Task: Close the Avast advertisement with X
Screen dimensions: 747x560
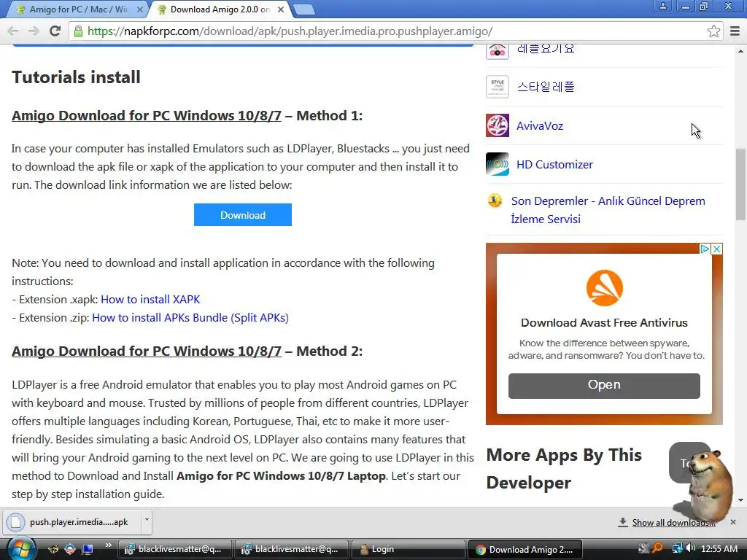Action: tap(716, 249)
